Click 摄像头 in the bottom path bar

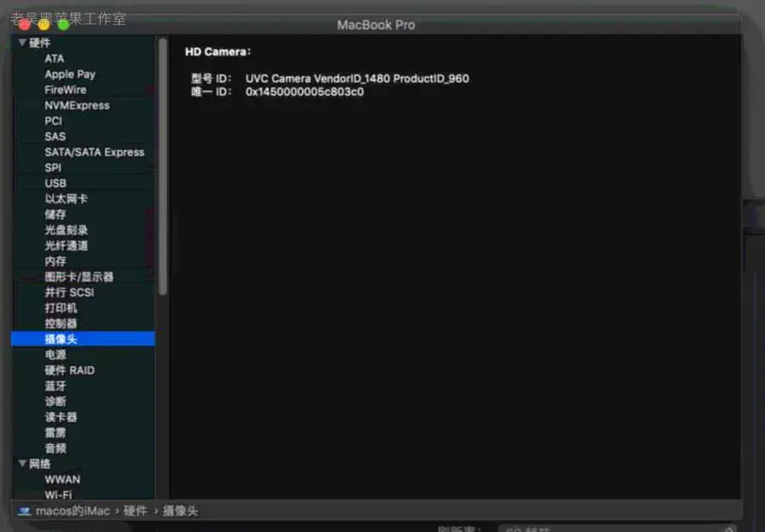point(180,511)
